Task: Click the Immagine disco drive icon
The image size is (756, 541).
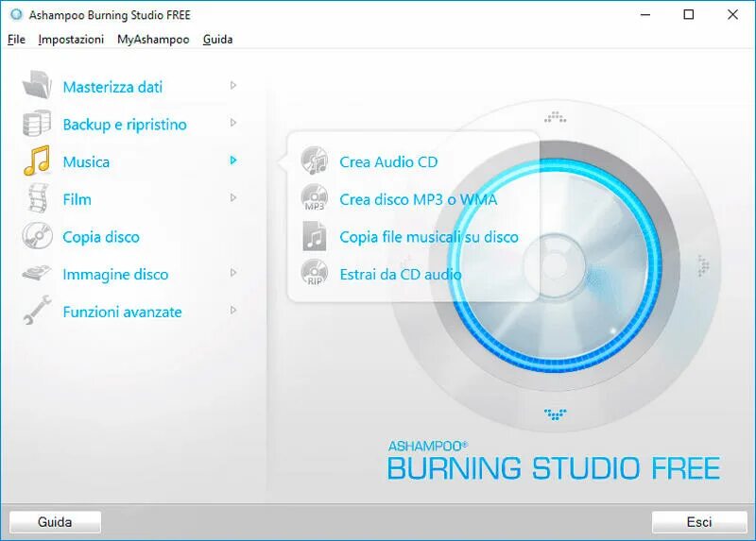Action: tap(37, 273)
